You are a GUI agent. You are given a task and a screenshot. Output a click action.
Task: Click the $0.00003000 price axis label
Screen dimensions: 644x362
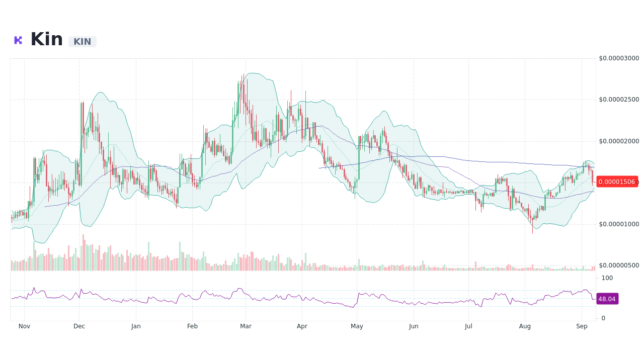coord(619,58)
